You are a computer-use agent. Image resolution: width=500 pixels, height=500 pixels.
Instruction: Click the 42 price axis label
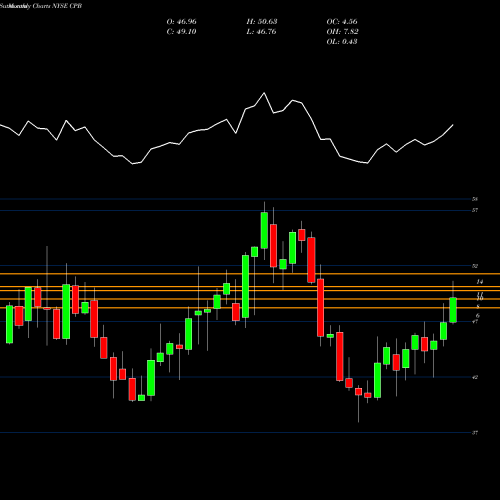[x=475, y=377]
